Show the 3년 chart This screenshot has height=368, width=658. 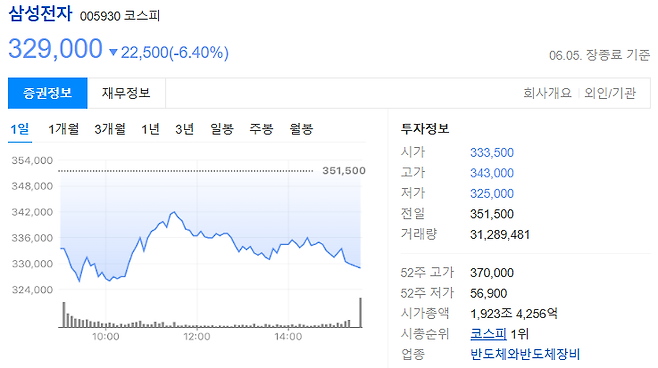click(x=185, y=129)
